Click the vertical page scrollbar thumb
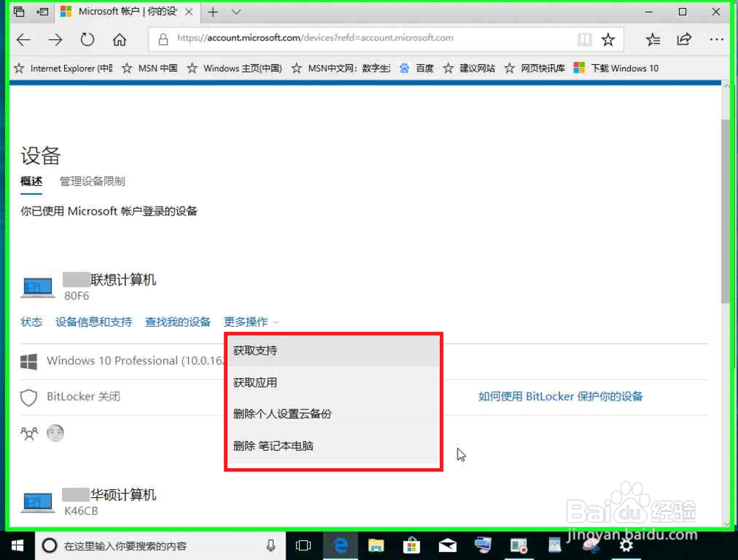 pos(725,211)
